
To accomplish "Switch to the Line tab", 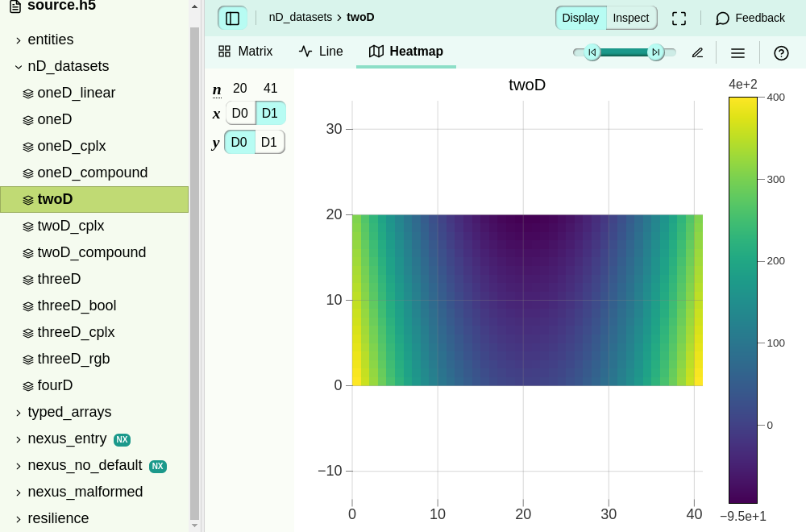I will pyautogui.click(x=322, y=52).
